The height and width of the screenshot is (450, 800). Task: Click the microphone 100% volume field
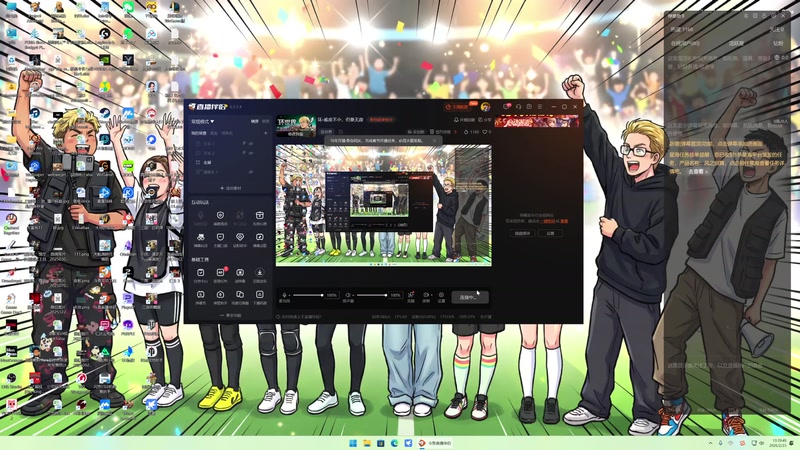[x=332, y=295]
